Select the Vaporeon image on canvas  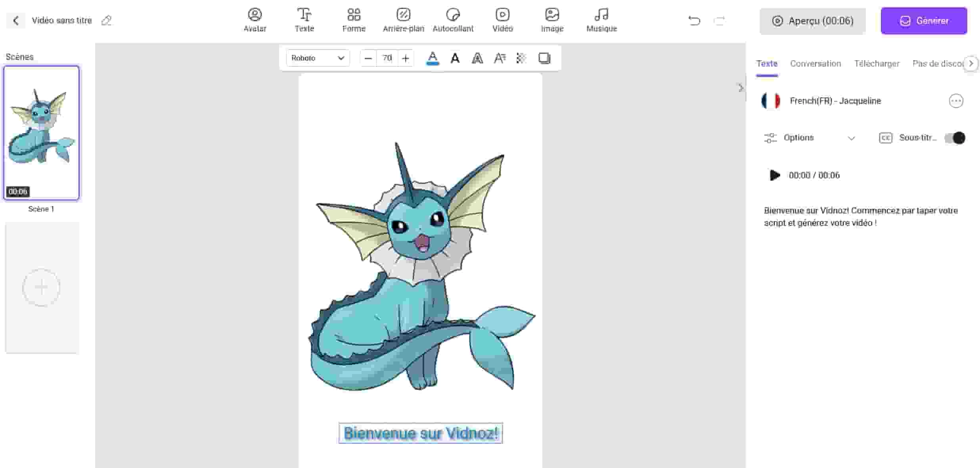click(421, 267)
